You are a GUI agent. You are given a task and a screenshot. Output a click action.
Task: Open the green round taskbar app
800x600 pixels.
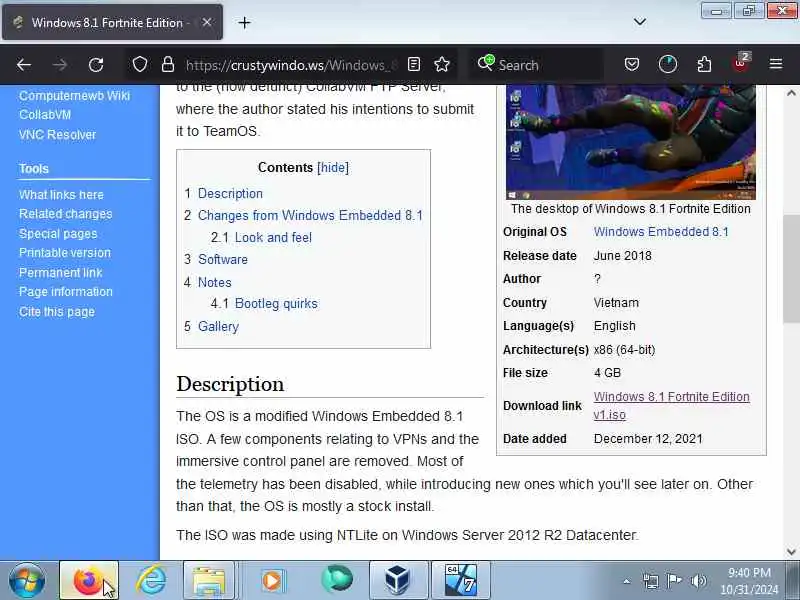(x=337, y=579)
